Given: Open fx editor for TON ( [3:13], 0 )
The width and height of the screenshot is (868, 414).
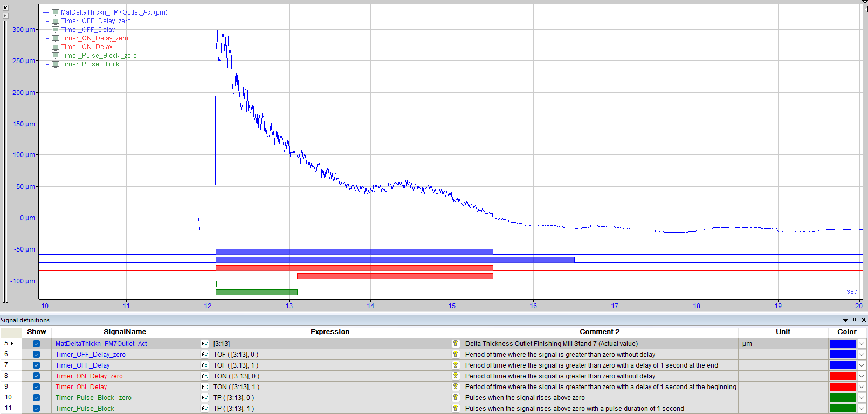Looking at the screenshot, I should tap(205, 376).
